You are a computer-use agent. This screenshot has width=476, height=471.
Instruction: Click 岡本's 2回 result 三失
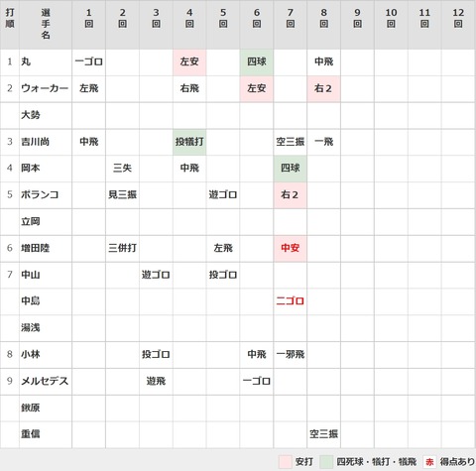coord(123,168)
